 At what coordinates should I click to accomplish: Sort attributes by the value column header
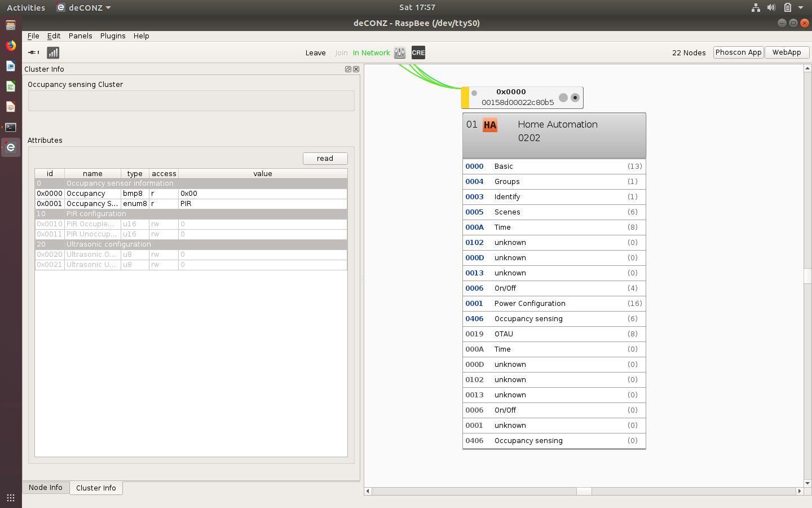click(x=263, y=173)
